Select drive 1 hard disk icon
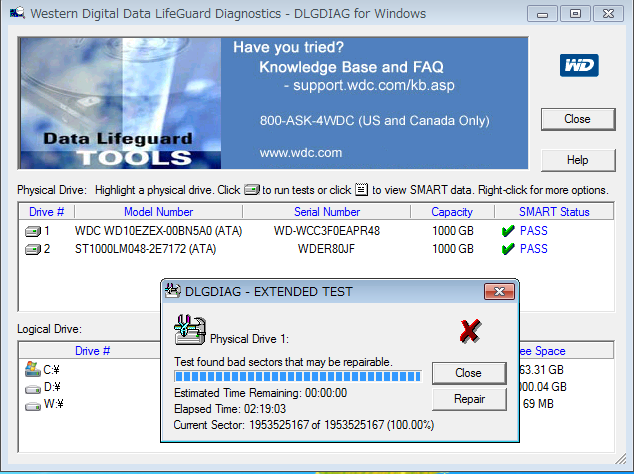Viewport: 634px width, 474px height. coord(33,231)
